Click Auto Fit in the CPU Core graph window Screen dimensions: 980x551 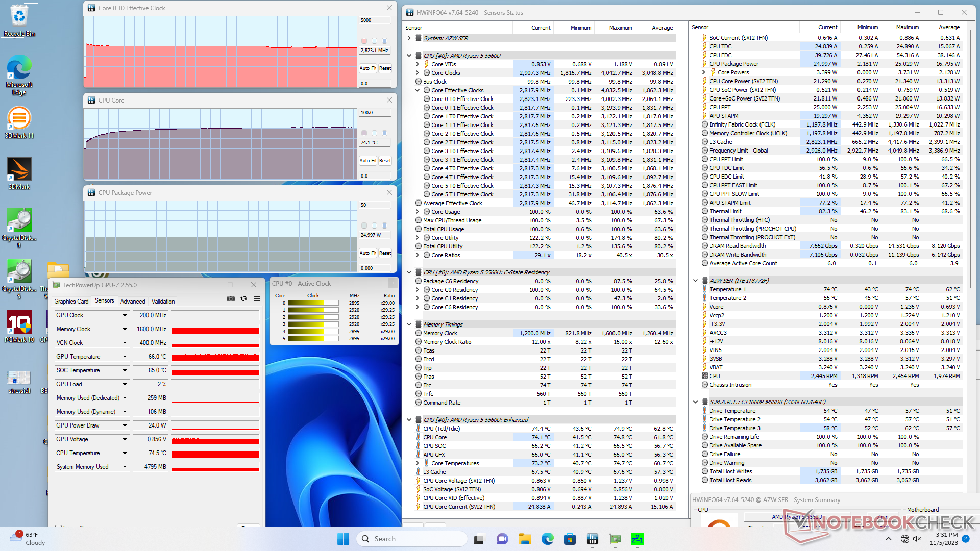tap(367, 161)
